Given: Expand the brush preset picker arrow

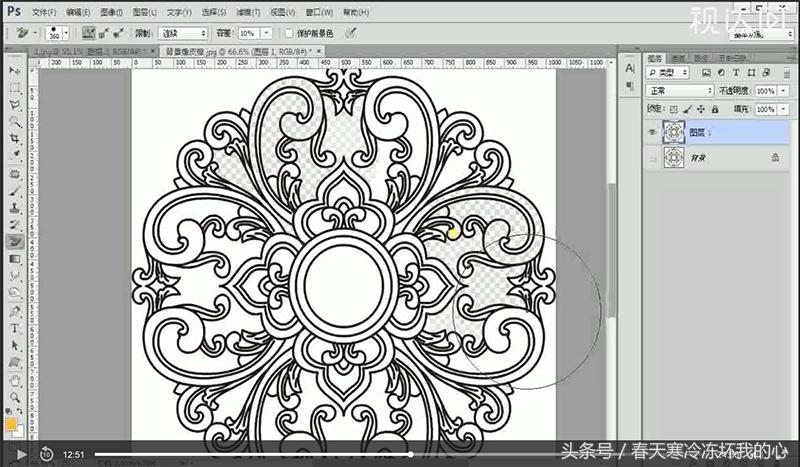Looking at the screenshot, I should click(66, 33).
